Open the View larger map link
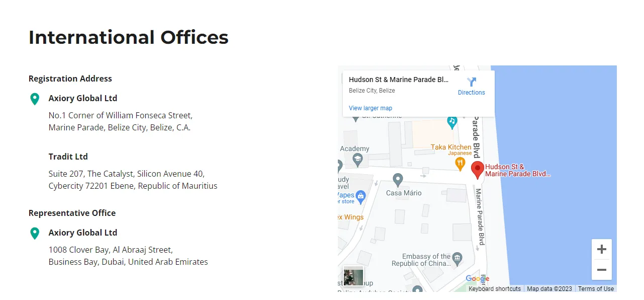Image resolution: width=644 pixels, height=300 pixels. (x=371, y=108)
